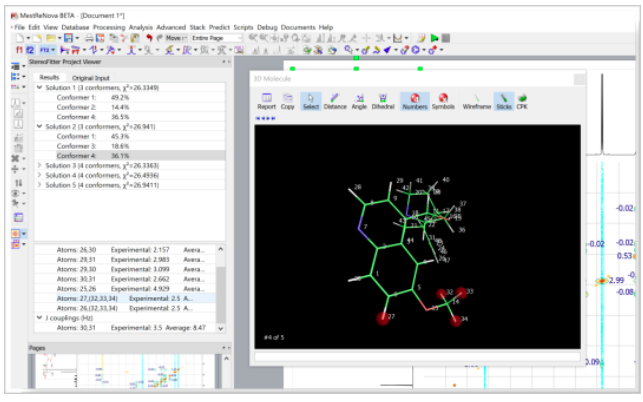
Task: Click the red f1 axis icon
Action: 19,50
